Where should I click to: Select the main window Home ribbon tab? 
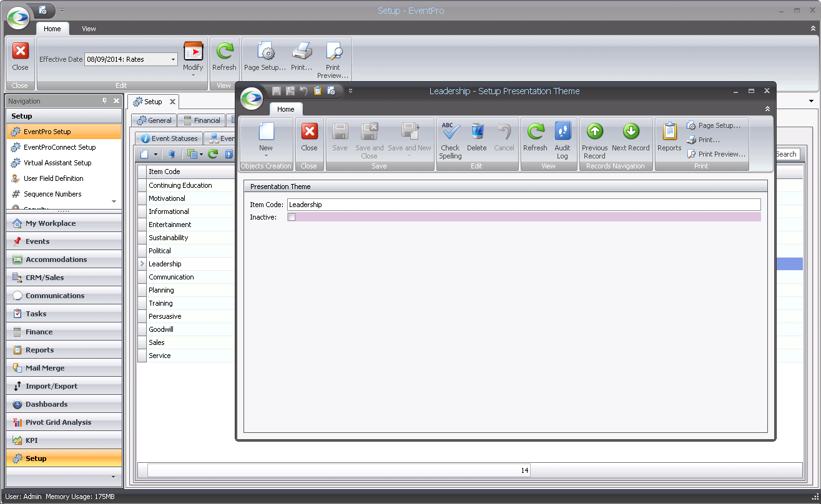[52, 29]
